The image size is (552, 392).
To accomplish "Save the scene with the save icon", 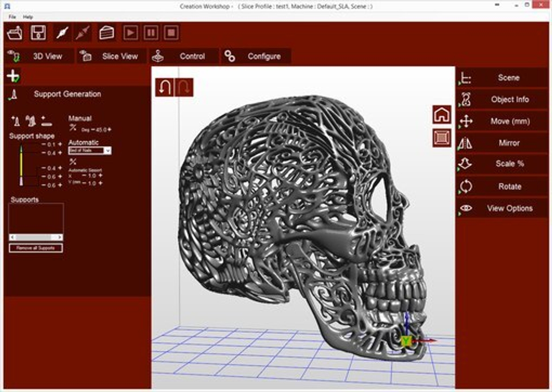I will (38, 33).
